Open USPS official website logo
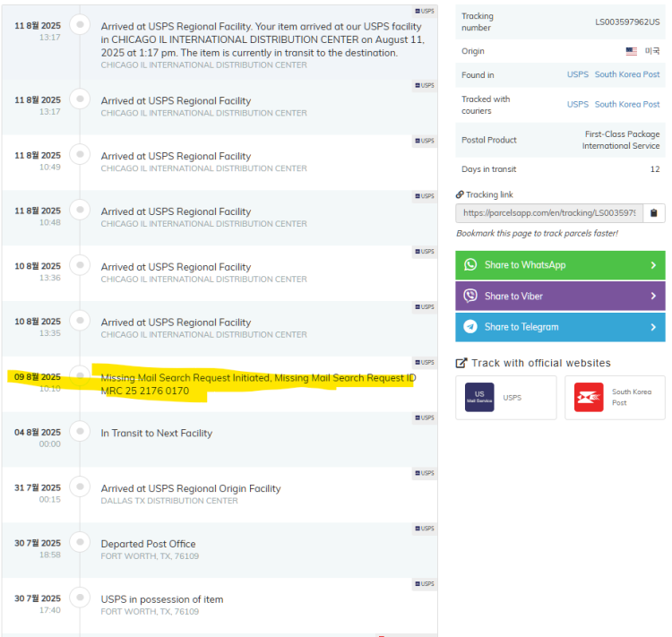 (479, 398)
